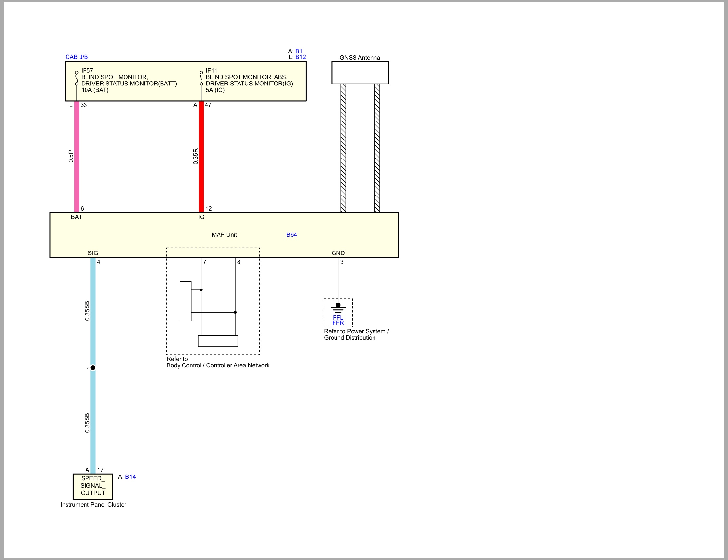Click the FFL ground point link
This screenshot has height=560, width=728.
click(x=338, y=317)
